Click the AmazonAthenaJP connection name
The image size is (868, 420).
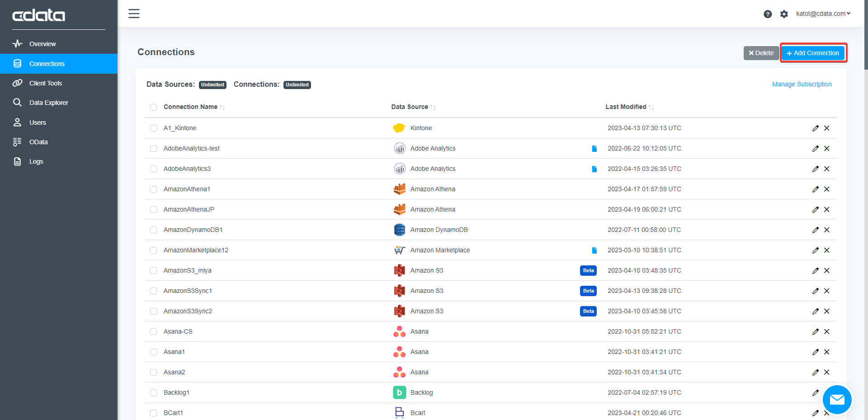189,209
